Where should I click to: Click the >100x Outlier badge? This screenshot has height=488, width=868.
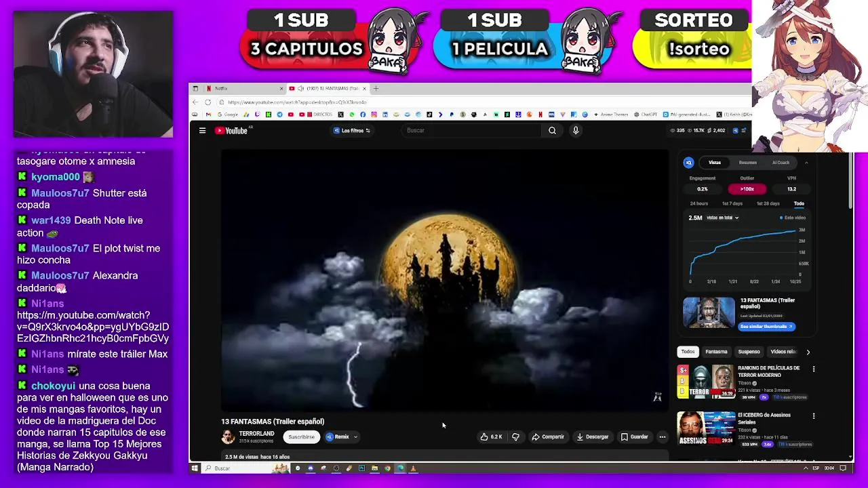tap(747, 189)
